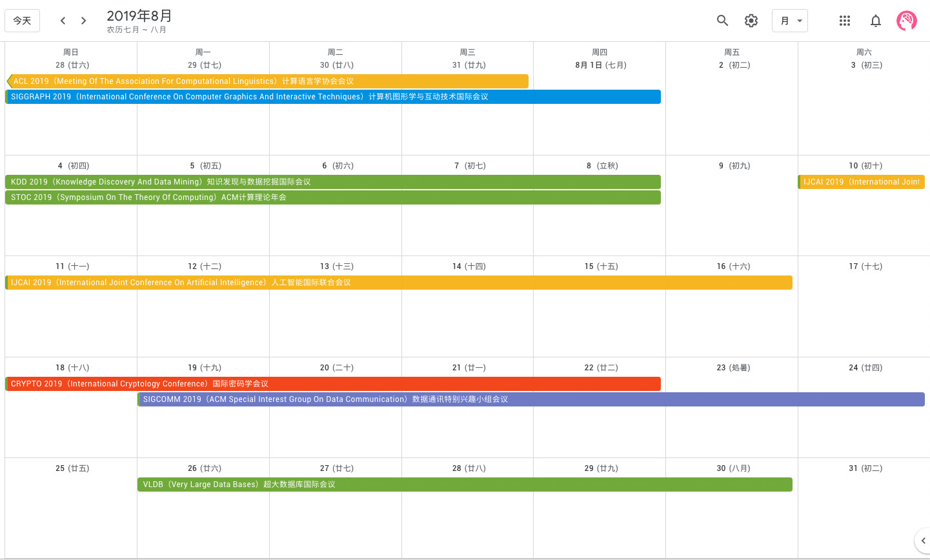The image size is (930, 560).
Task: Open the STOC 2019 event
Action: [x=333, y=197]
